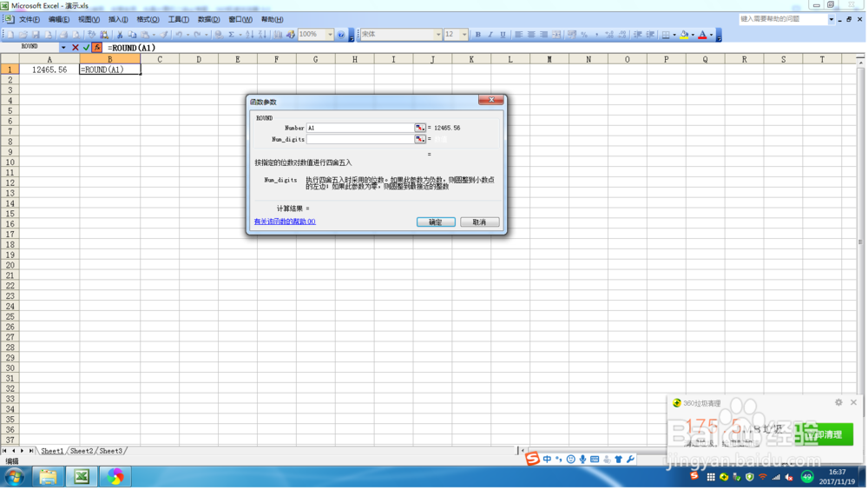This screenshot has width=868, height=490.
Task: Apply red Font Color A button
Action: [x=704, y=35]
